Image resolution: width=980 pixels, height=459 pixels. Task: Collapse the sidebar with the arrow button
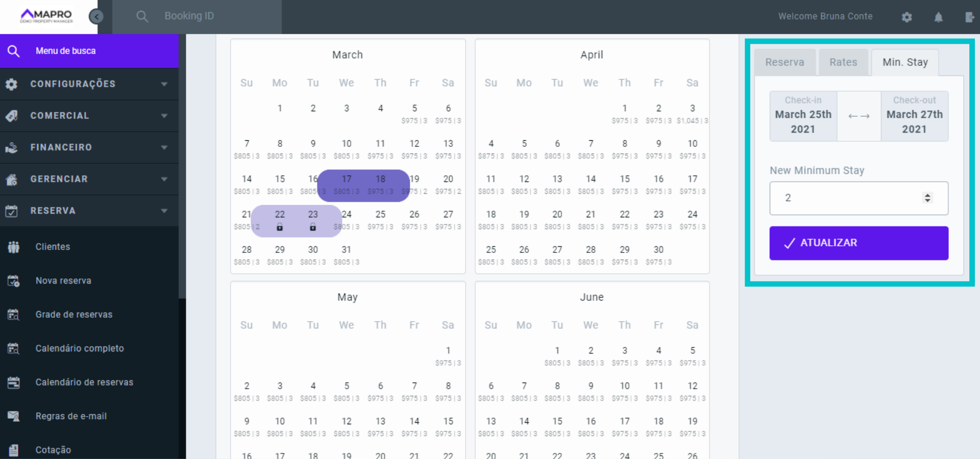pyautogui.click(x=96, y=17)
